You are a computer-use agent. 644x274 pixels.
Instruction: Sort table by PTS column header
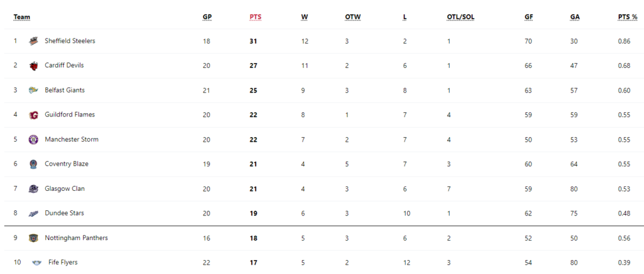click(x=255, y=17)
